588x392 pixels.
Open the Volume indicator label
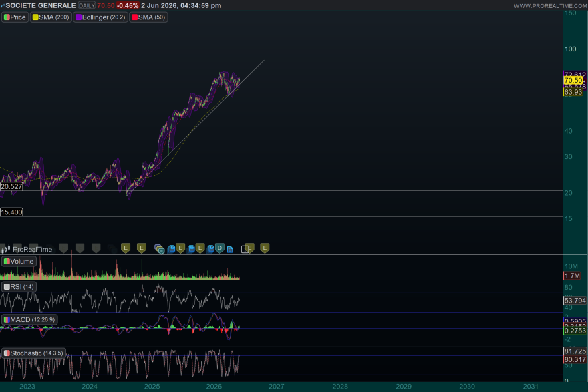(19, 262)
